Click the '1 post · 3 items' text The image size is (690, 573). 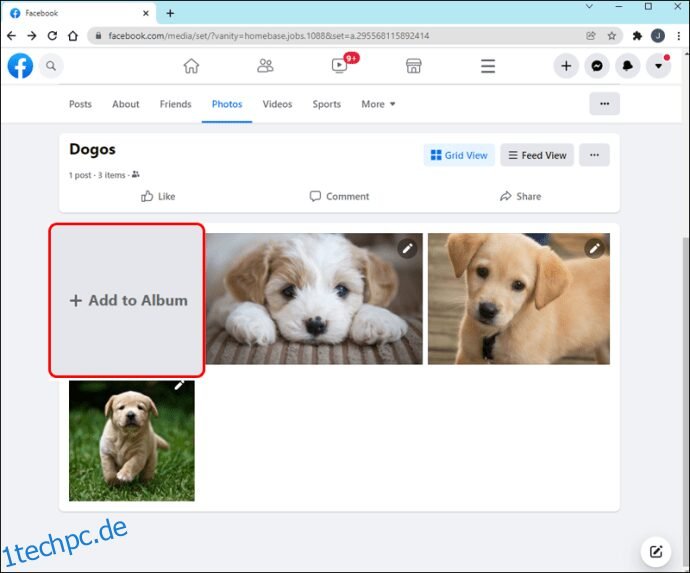(x=97, y=175)
